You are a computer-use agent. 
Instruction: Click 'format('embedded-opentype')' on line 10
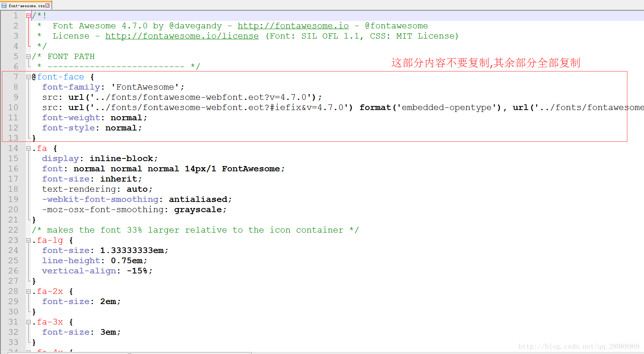click(x=430, y=107)
